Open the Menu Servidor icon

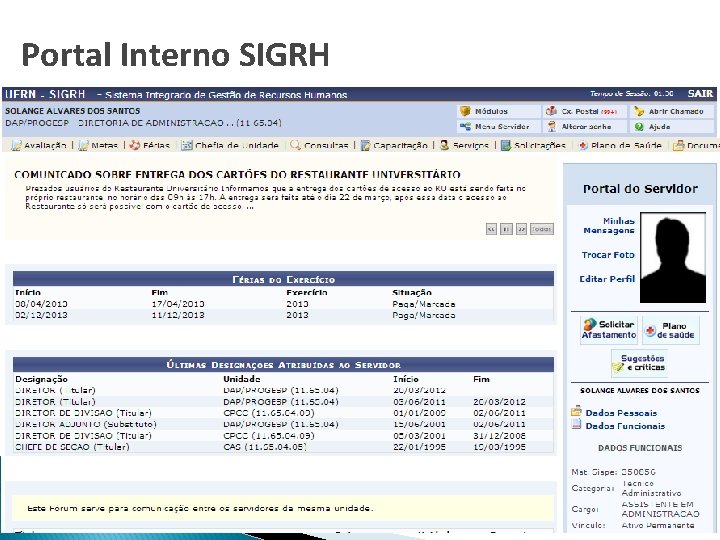465,126
